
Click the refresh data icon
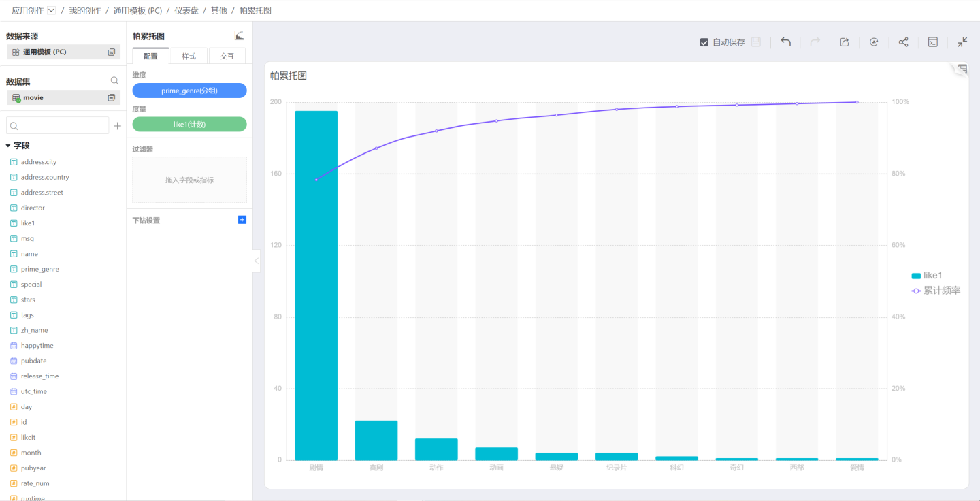click(874, 42)
